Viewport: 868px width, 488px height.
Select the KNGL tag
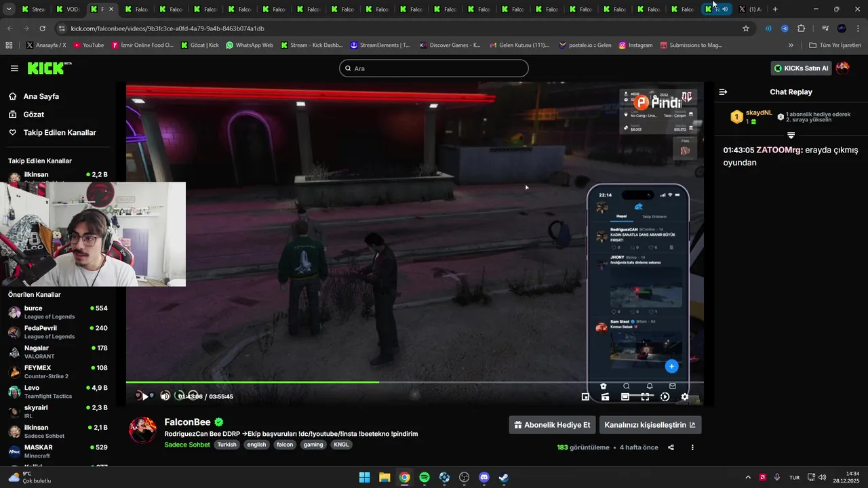[341, 445]
